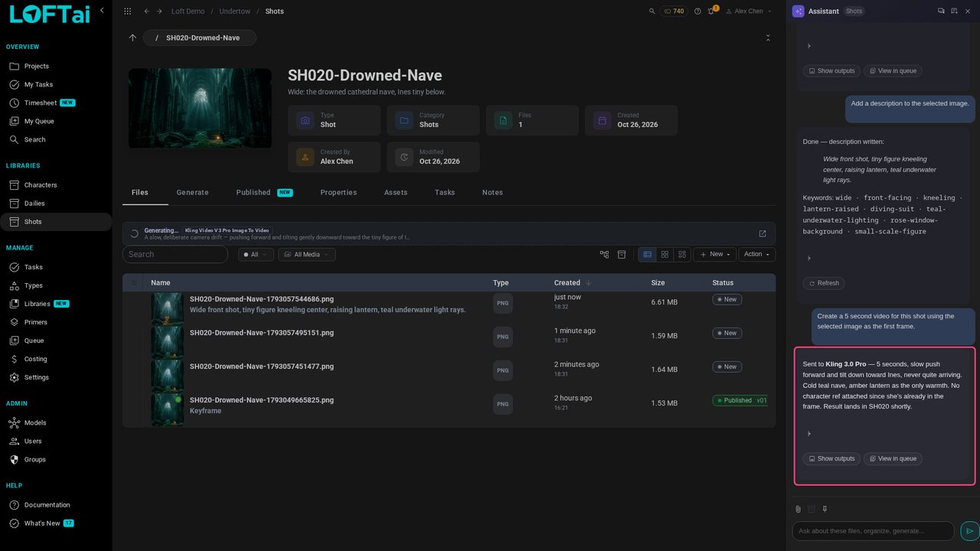The image size is (980, 551).
Task: Click the Refresh button in Assistant
Action: (824, 283)
